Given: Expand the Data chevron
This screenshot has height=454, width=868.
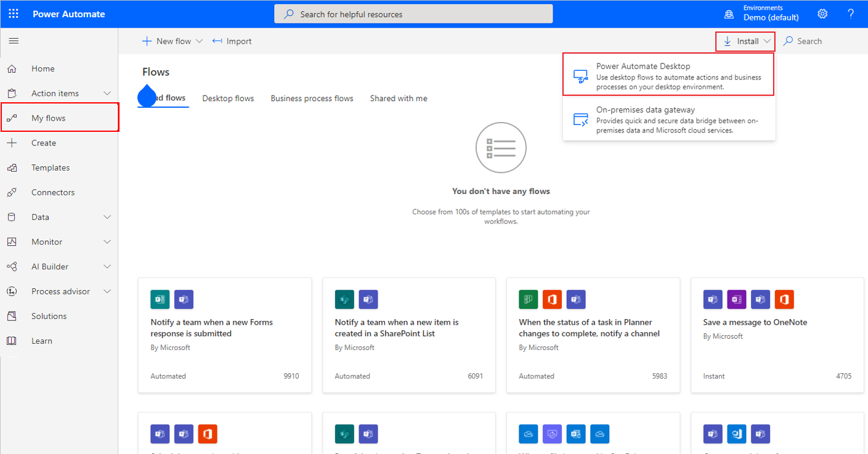Looking at the screenshot, I should coord(107,217).
